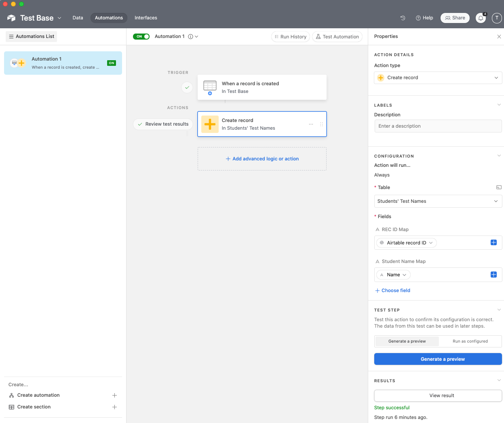Click the table expand icon next to Table
Image resolution: width=504 pixels, height=423 pixels.
tap(499, 187)
